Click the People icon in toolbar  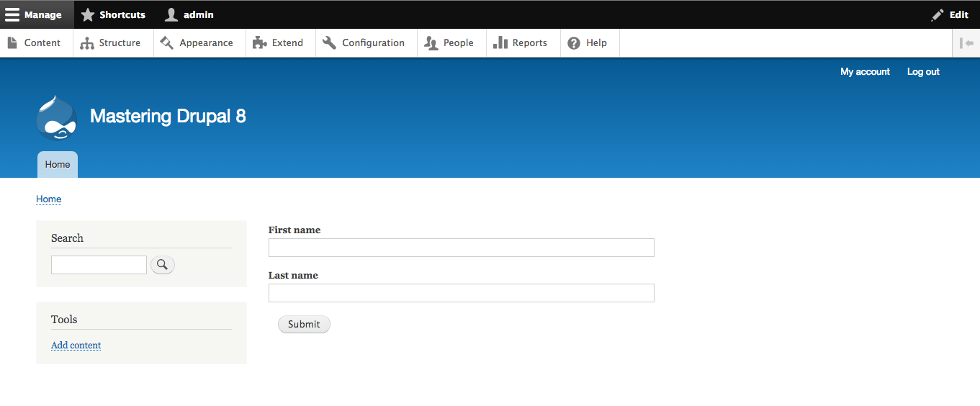(431, 43)
